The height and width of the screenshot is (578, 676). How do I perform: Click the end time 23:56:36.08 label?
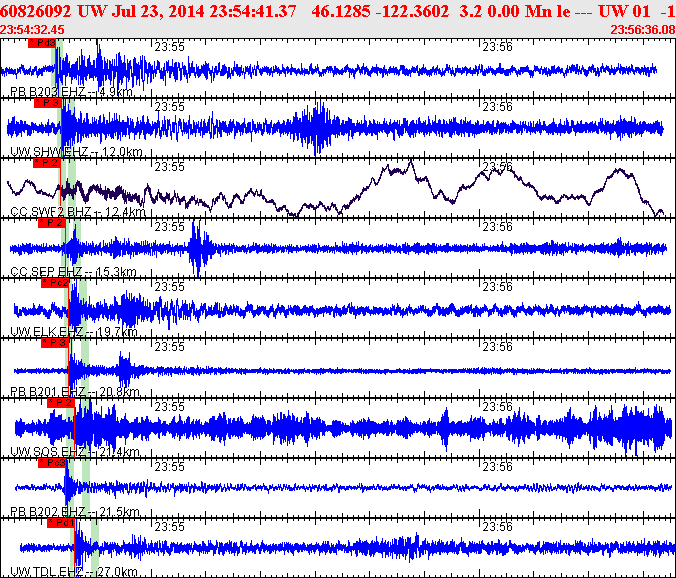tap(642, 29)
